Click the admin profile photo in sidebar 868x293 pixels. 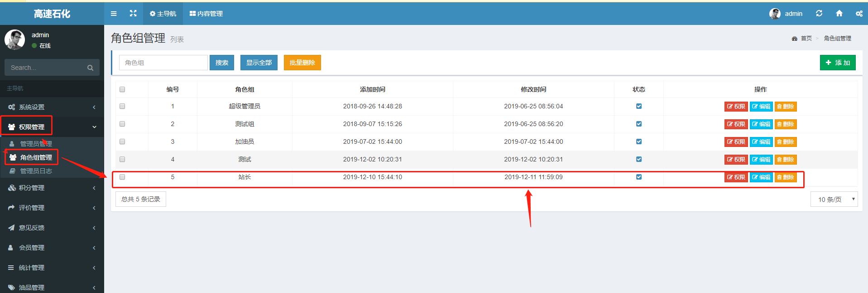14,39
